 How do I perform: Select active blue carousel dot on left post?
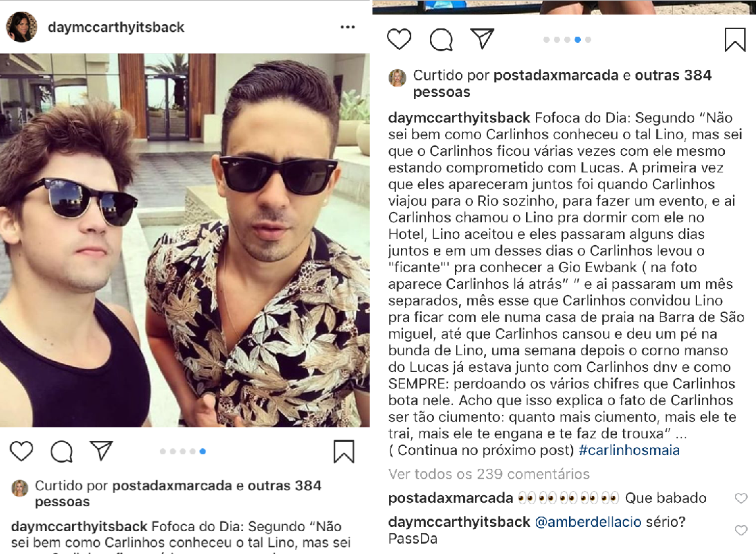tap(202, 452)
